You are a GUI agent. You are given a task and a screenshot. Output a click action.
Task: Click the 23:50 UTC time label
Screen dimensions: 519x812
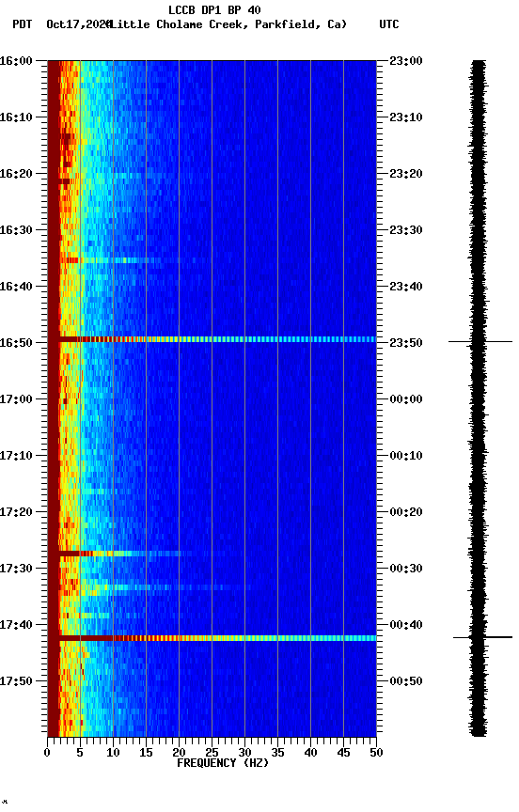tap(406, 343)
